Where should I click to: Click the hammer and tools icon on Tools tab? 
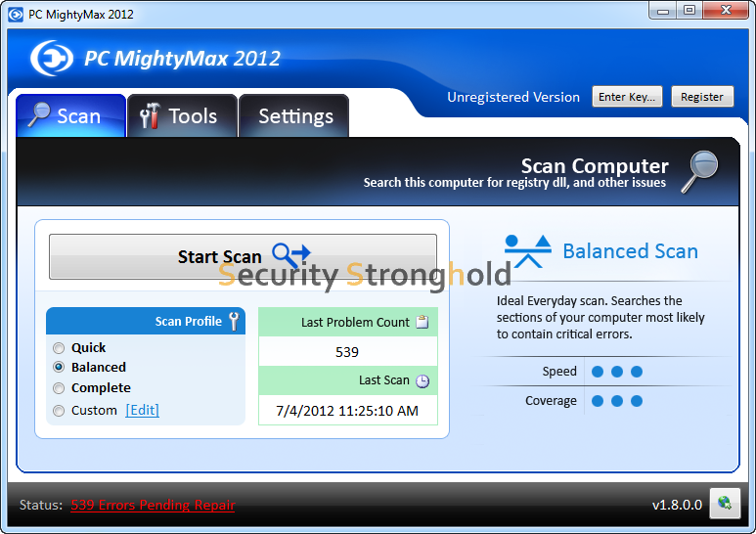point(150,115)
